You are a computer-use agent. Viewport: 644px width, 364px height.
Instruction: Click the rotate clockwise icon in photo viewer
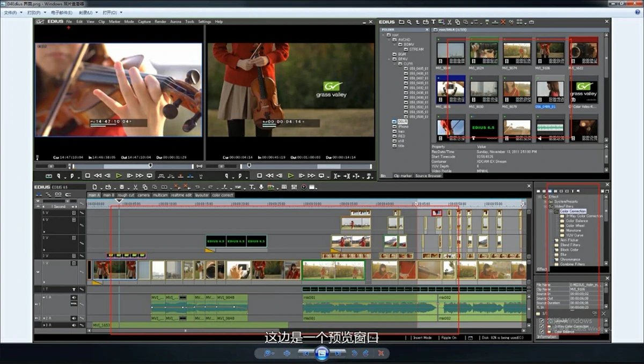click(x=366, y=353)
